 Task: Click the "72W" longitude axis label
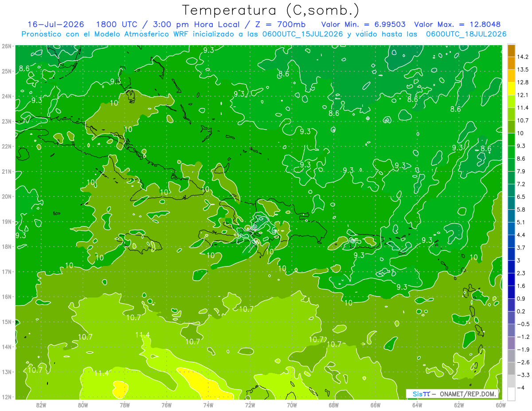point(250,405)
